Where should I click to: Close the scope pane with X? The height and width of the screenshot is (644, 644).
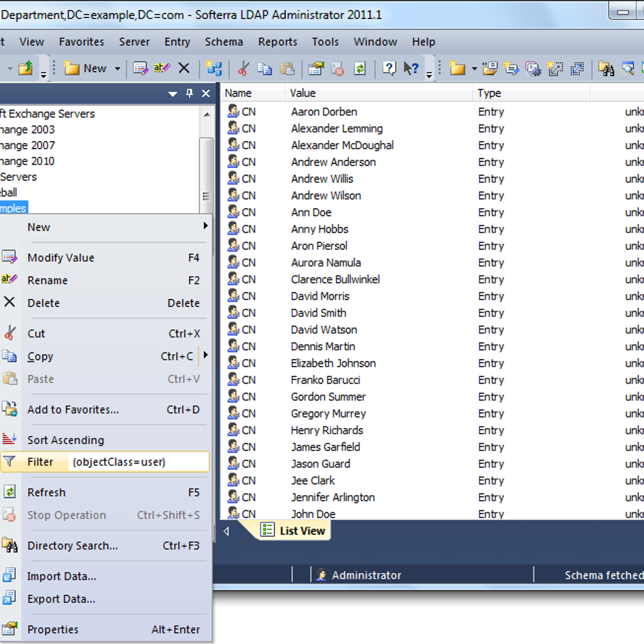pos(206,93)
